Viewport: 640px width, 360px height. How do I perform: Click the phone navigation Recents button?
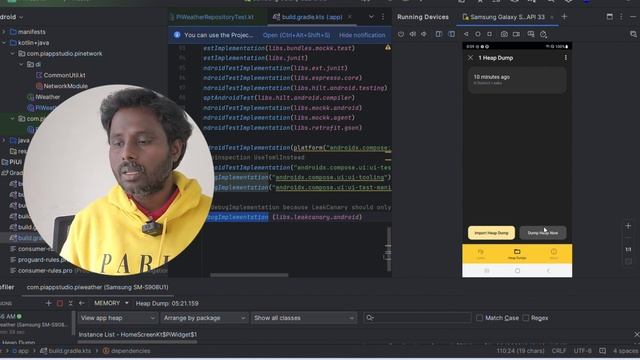pos(487,271)
